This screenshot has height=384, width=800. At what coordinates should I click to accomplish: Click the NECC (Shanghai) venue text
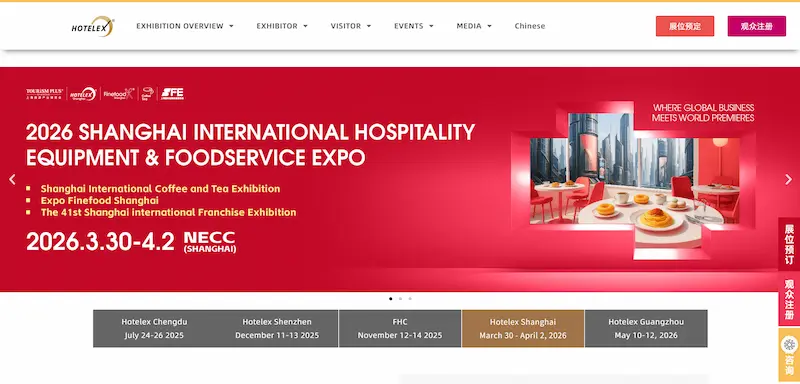210,242
